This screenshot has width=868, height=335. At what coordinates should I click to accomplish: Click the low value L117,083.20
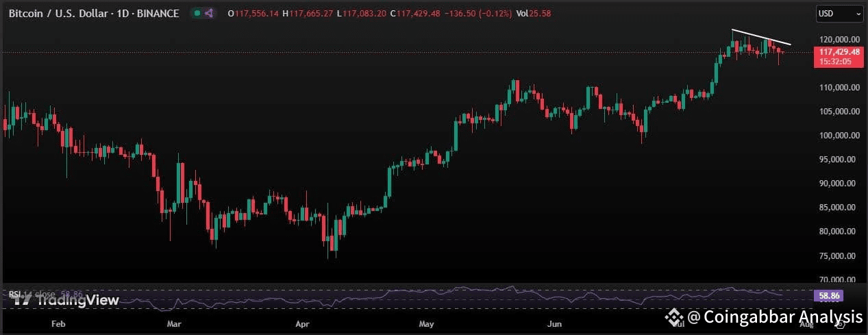click(361, 13)
